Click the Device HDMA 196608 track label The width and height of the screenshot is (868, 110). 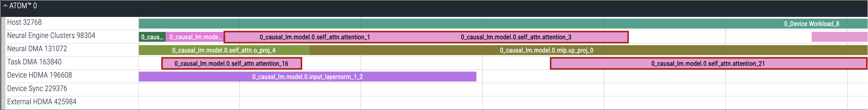coord(40,75)
